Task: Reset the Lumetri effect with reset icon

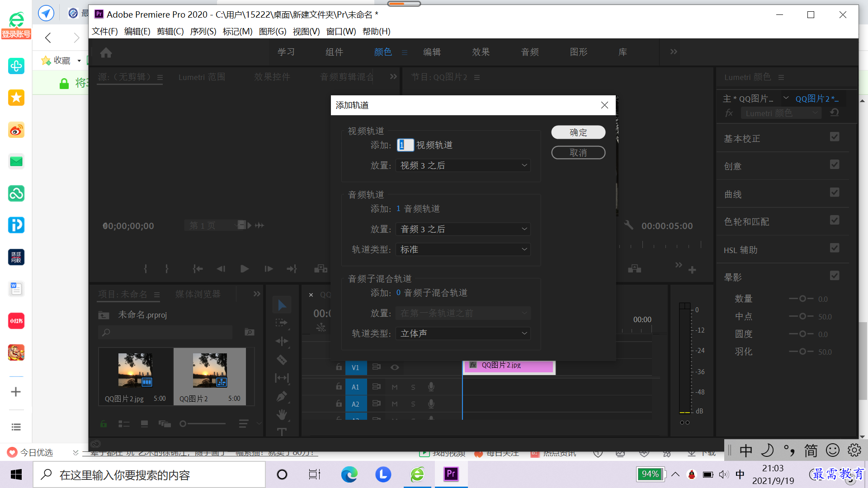Action: [835, 113]
